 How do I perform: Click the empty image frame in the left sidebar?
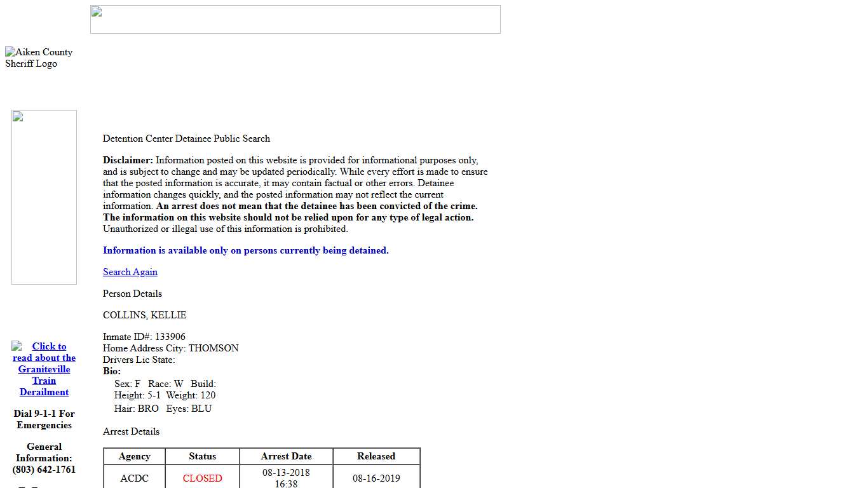pos(44,197)
